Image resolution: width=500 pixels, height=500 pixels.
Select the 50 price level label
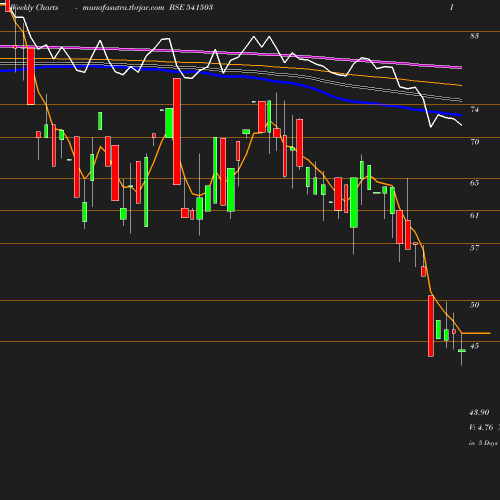pos(474,305)
